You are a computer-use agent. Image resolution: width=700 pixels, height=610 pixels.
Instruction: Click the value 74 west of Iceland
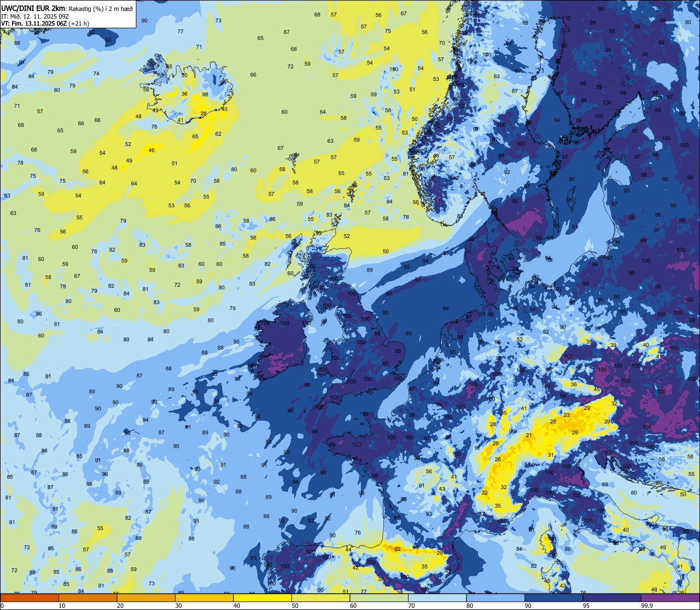coord(96,73)
